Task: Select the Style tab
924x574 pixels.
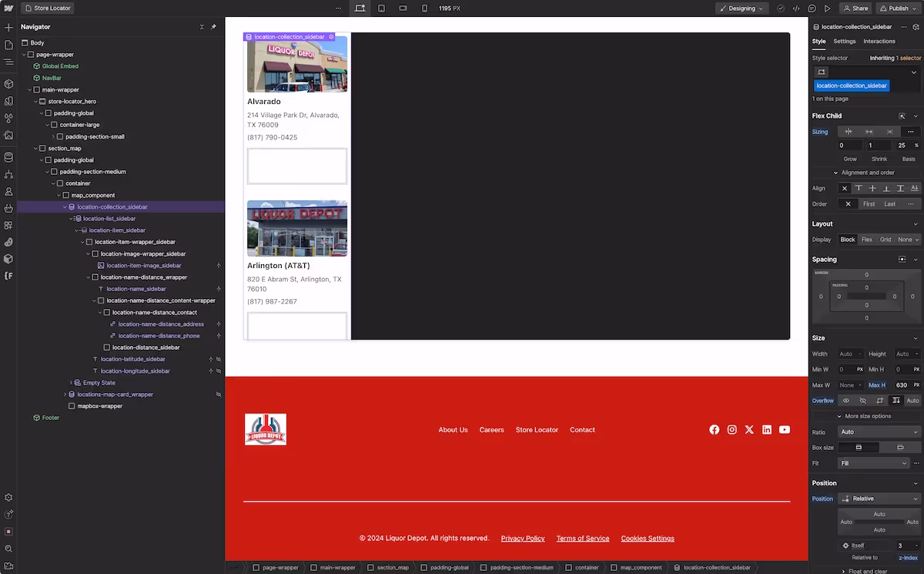Action: click(x=819, y=42)
